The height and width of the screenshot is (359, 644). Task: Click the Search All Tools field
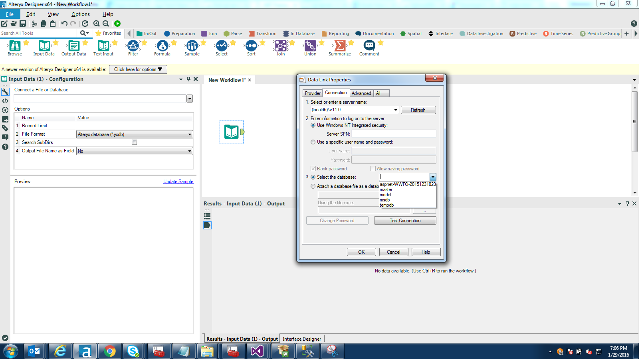38,33
